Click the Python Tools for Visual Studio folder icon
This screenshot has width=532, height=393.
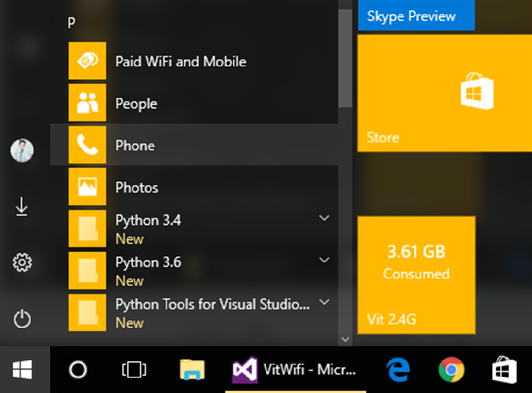click(87, 313)
